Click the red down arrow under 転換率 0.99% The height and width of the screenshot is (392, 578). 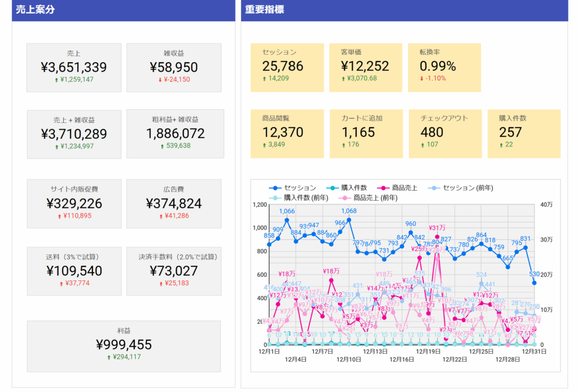(421, 78)
